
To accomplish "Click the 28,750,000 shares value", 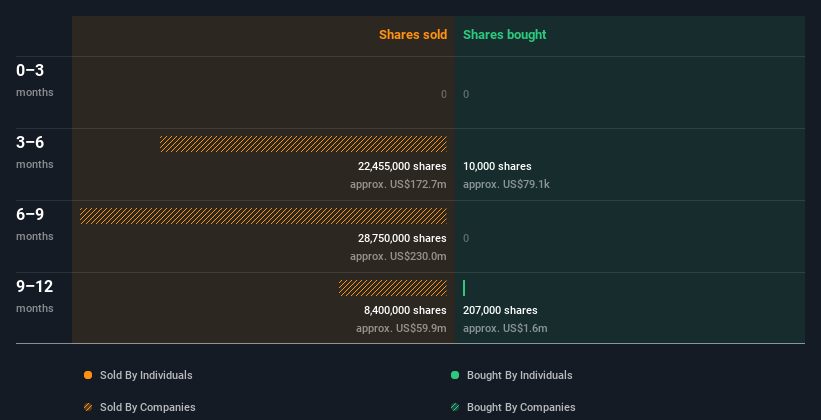I will pyautogui.click(x=402, y=238).
